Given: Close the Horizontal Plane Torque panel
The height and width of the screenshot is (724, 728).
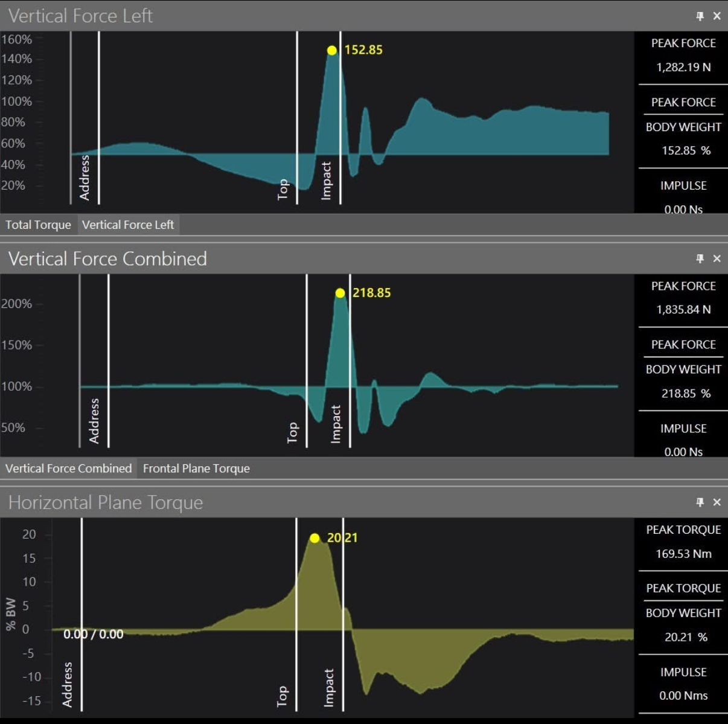Looking at the screenshot, I should pos(717,502).
